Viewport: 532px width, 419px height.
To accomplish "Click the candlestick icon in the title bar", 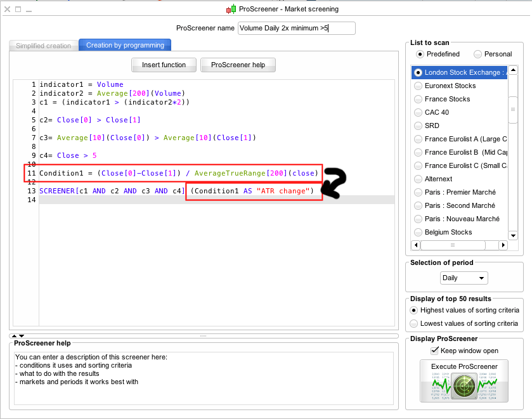I will pyautogui.click(x=231, y=9).
